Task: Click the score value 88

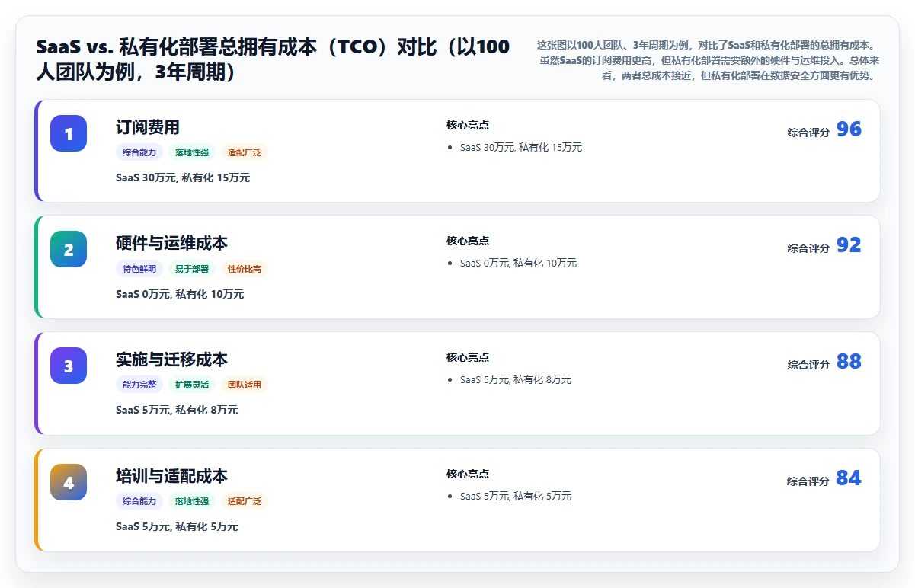Action: (x=849, y=362)
